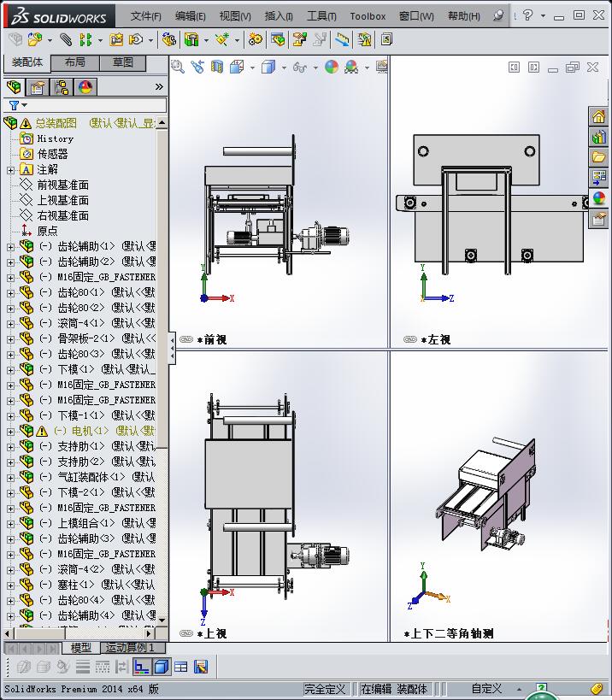The height and width of the screenshot is (700, 612).
Task: Click the Exploded View icon
Action: (x=299, y=39)
